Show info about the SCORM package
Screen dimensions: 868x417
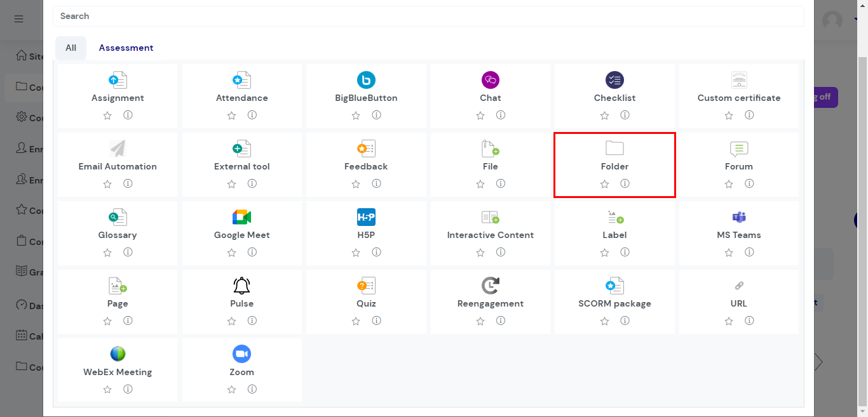(625, 321)
